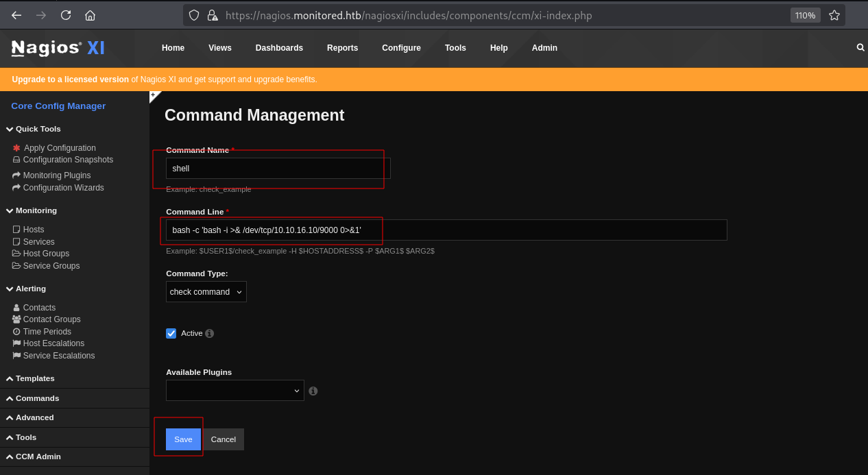Open tracking protection shield icon
Screen dimensions: 868x475
[194, 15]
